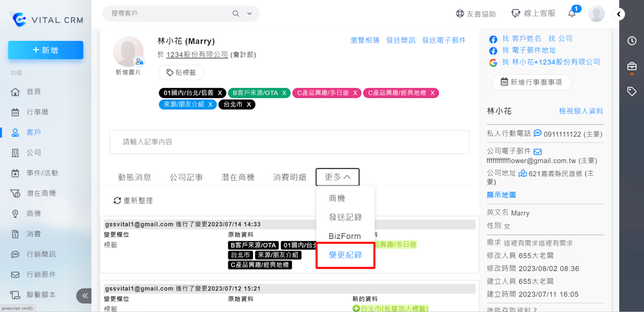This screenshot has height=312, width=644.
Task: Switch to 公司記事 tab
Action: click(186, 177)
